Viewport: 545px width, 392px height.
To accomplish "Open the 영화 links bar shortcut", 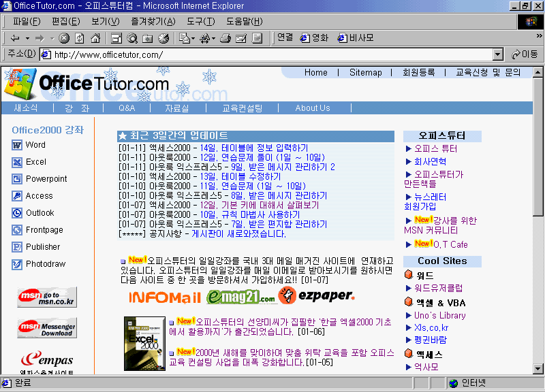I will [x=314, y=38].
